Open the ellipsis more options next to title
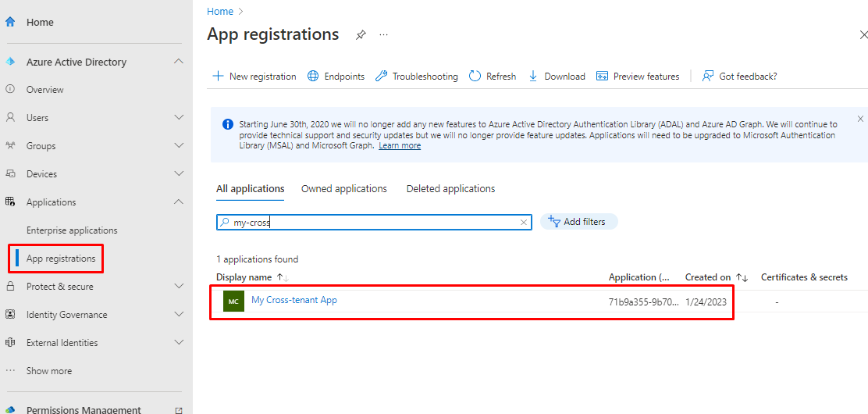 [383, 35]
